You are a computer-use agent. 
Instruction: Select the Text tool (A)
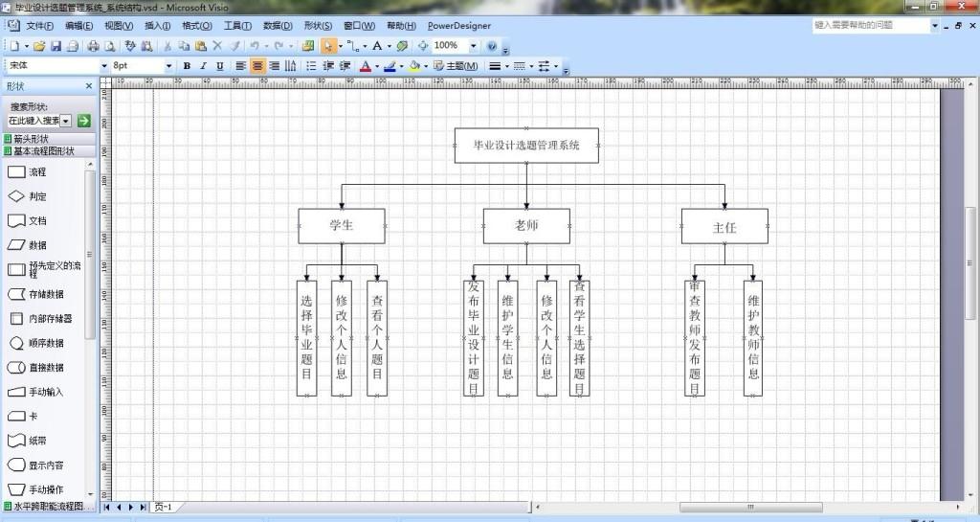(x=377, y=46)
